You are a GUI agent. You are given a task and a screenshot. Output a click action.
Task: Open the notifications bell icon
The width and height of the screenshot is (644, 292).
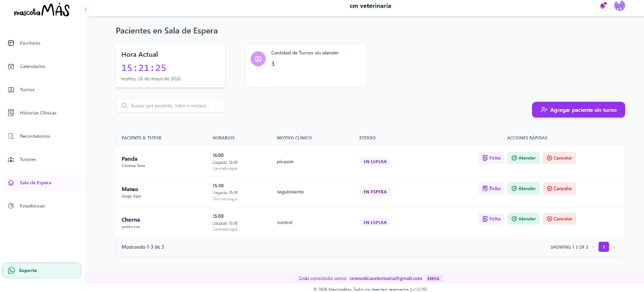click(x=602, y=6)
